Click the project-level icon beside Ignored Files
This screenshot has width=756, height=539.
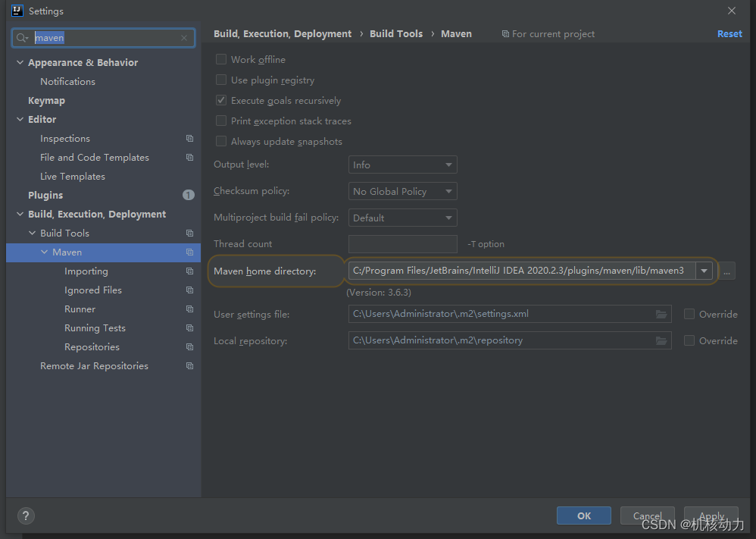click(x=189, y=290)
